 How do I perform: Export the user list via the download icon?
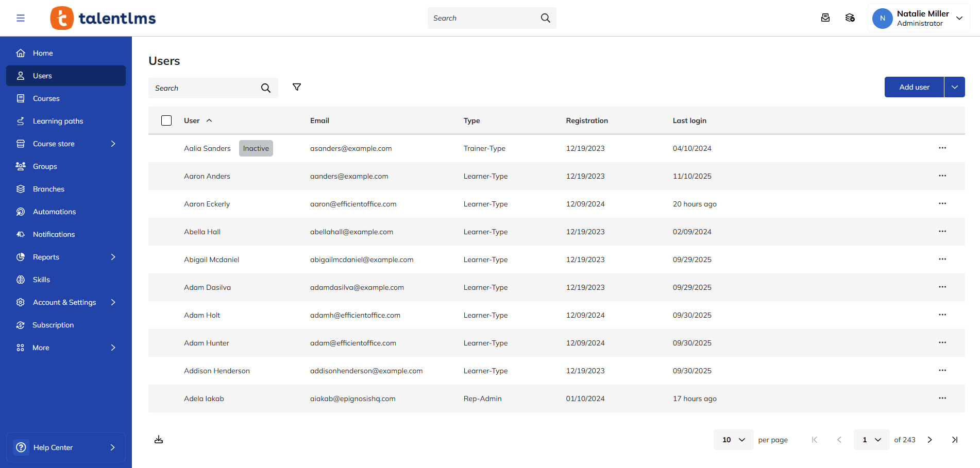click(x=159, y=439)
